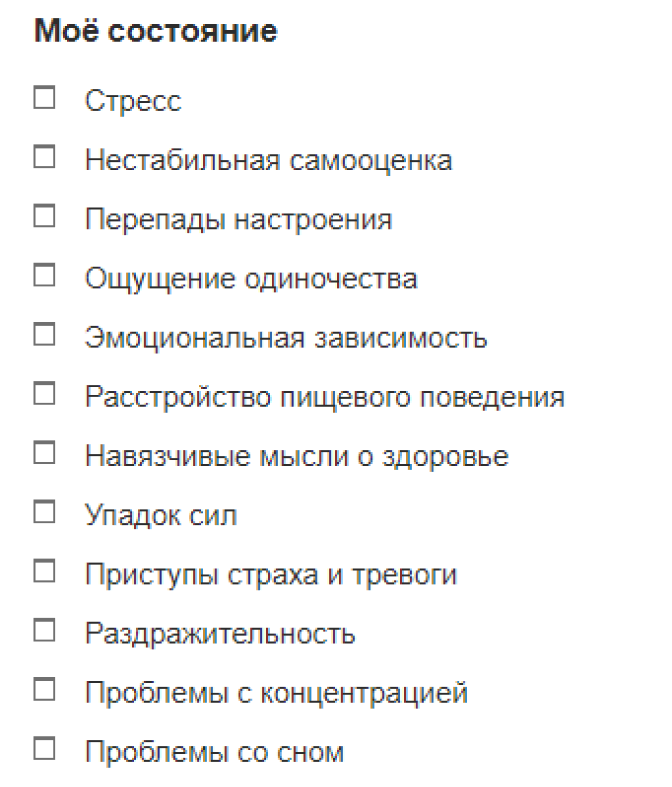Check the Стресс checkbox

click(44, 97)
